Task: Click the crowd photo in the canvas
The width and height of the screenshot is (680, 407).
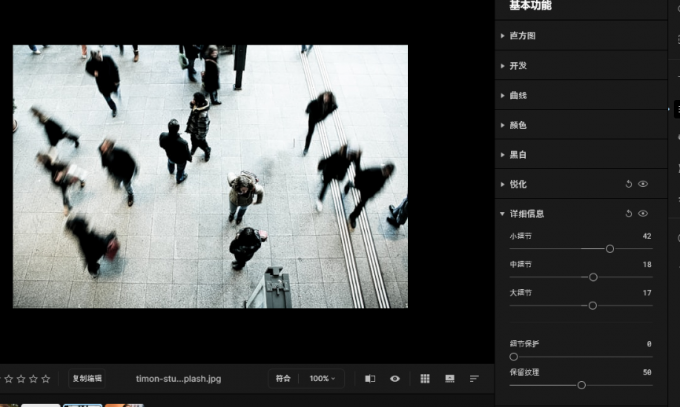Action: [x=210, y=176]
